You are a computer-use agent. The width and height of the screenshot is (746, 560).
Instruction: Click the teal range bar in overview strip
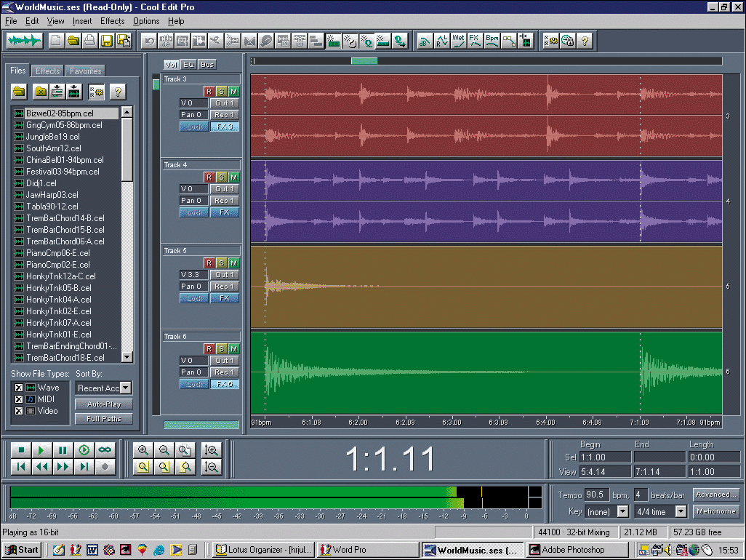(364, 61)
